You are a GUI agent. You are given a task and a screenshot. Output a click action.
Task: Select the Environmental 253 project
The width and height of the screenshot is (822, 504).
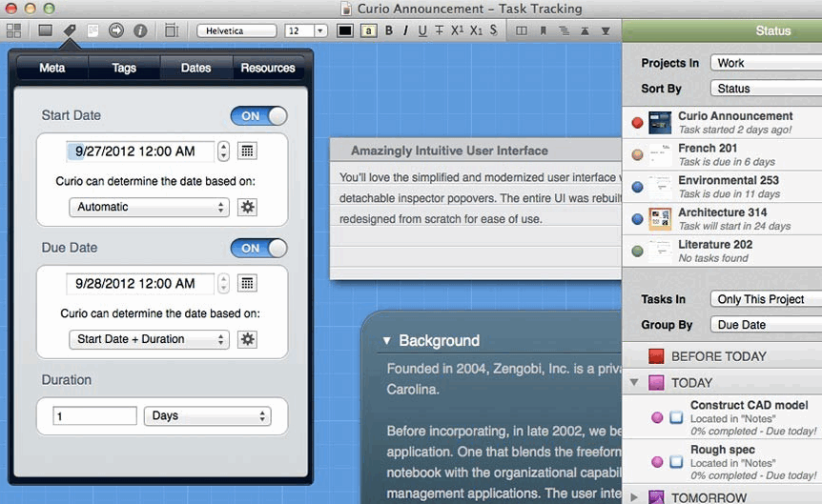[722, 187]
